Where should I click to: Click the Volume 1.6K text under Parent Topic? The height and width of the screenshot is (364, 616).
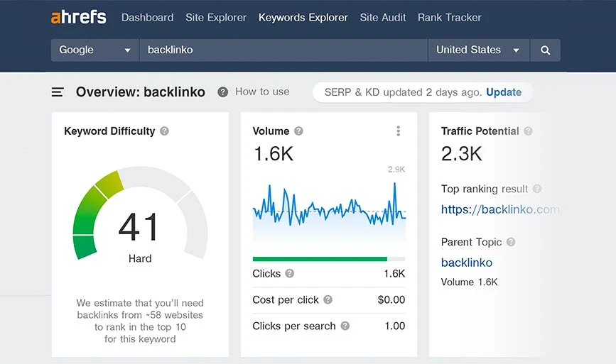coord(469,282)
